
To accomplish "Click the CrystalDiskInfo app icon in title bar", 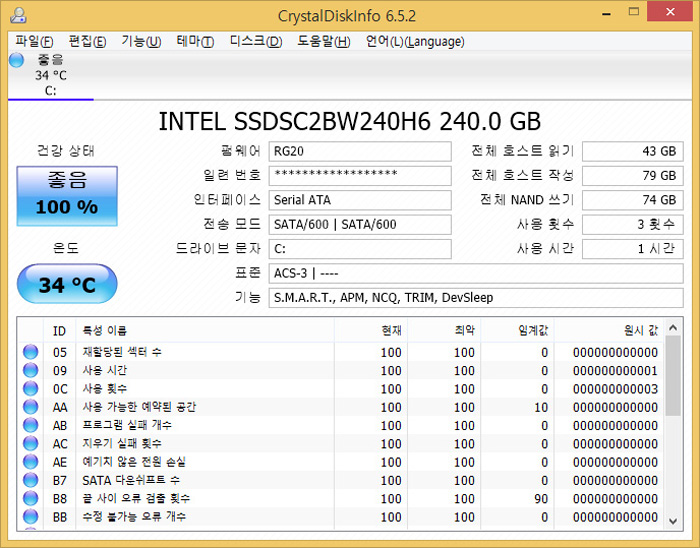I will coord(18,15).
